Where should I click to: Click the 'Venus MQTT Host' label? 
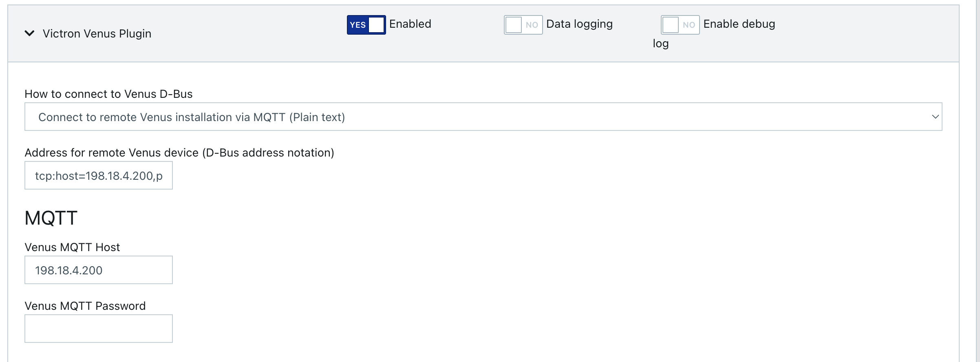[x=72, y=247]
